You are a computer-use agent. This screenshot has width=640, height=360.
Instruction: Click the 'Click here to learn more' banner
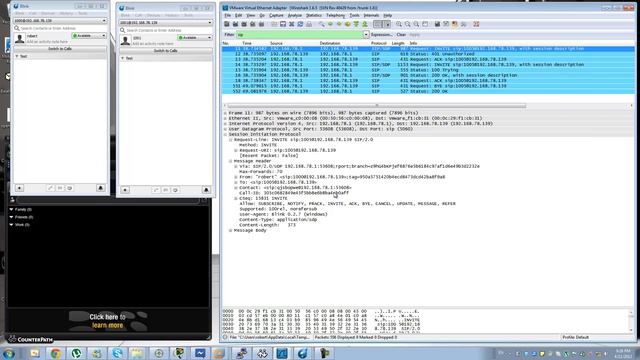tap(107, 321)
